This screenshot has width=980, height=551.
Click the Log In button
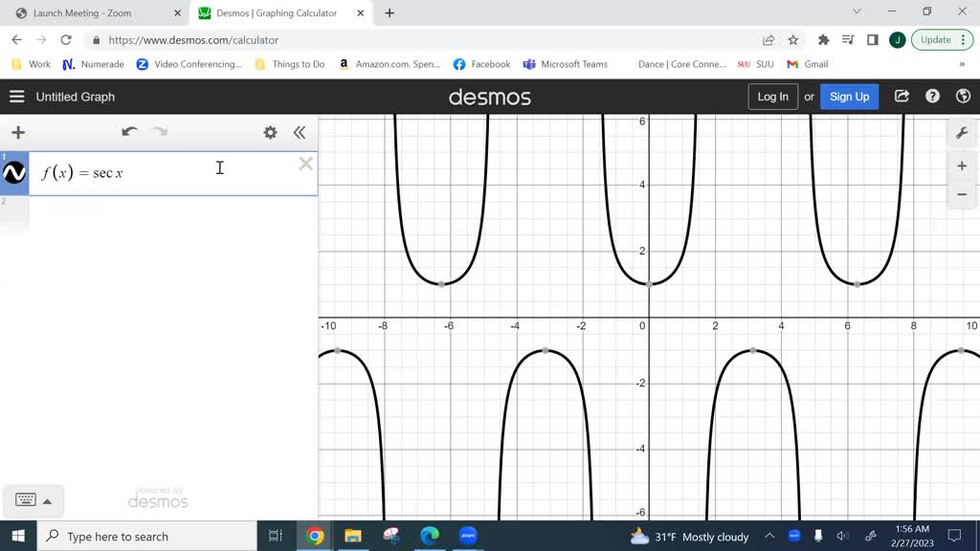click(772, 97)
